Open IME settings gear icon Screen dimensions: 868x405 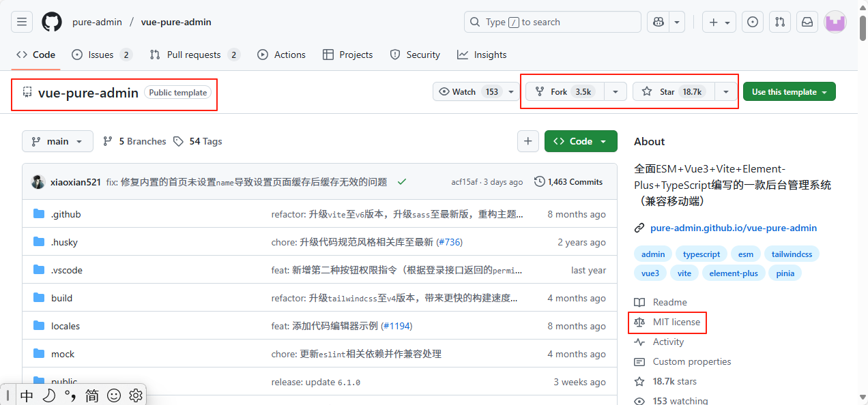[x=135, y=395]
